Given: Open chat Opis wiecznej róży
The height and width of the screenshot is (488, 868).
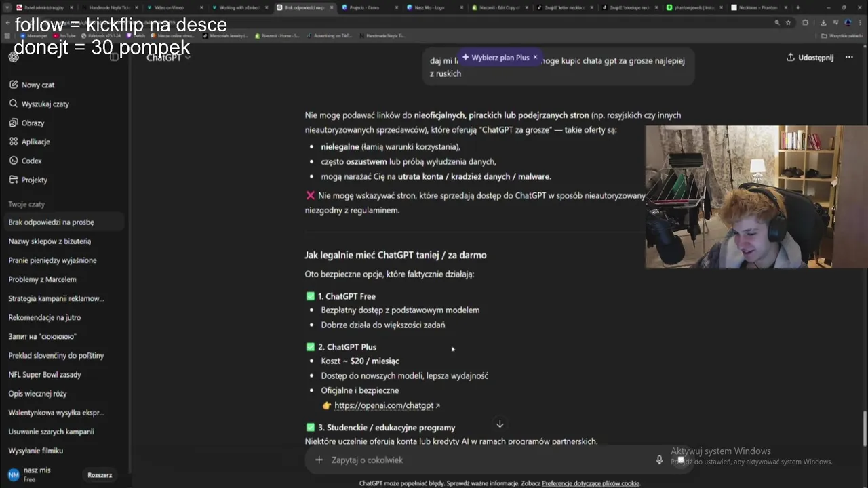Looking at the screenshot, I should click(62, 393).
